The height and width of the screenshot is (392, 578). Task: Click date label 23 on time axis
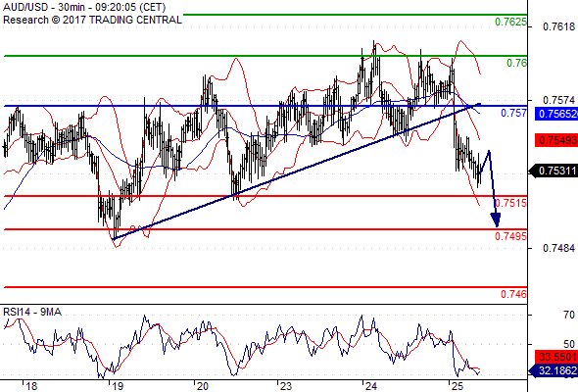pos(286,386)
